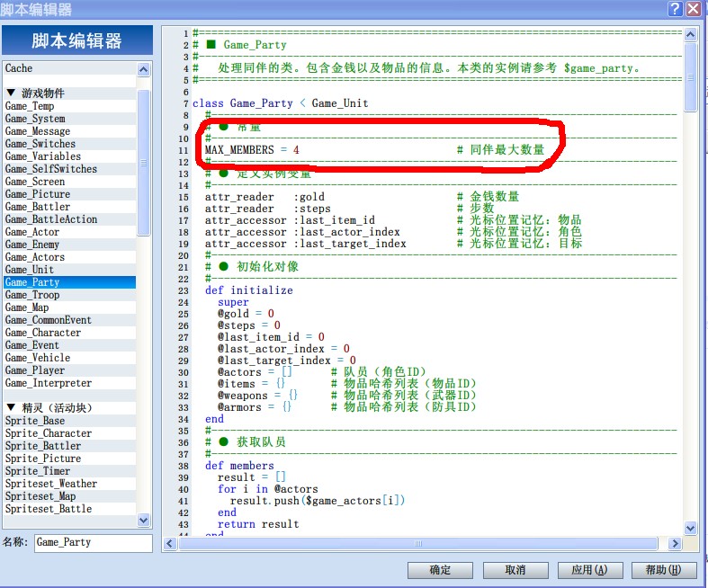
Task: Open help with the 帮助(H) button
Action: pyautogui.click(x=664, y=570)
